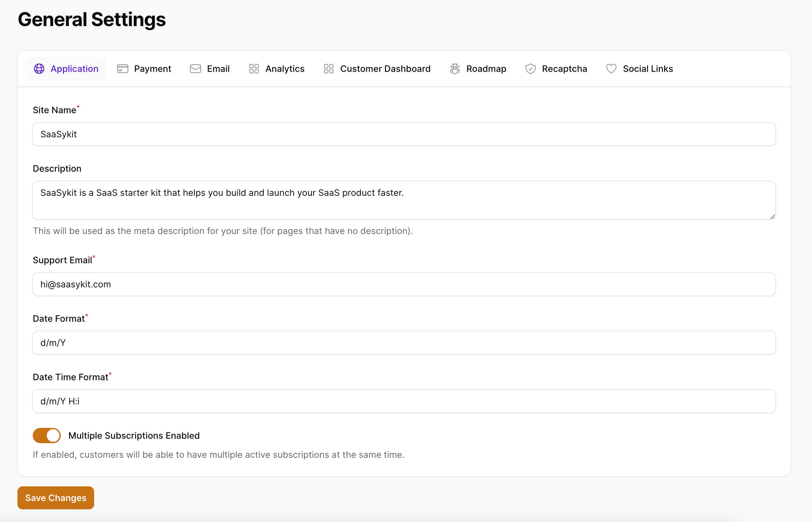The height and width of the screenshot is (522, 812).
Task: Click the Customer Dashboard tab icon
Action: [329, 69]
